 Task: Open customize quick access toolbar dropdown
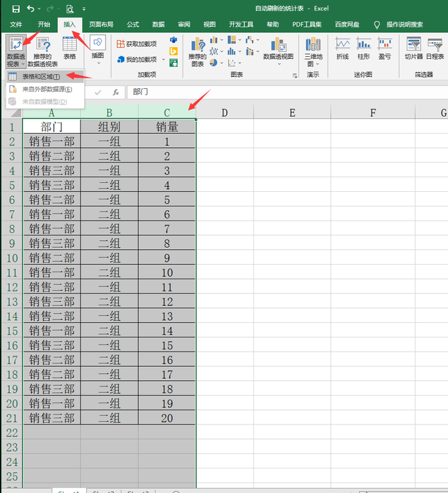point(84,9)
